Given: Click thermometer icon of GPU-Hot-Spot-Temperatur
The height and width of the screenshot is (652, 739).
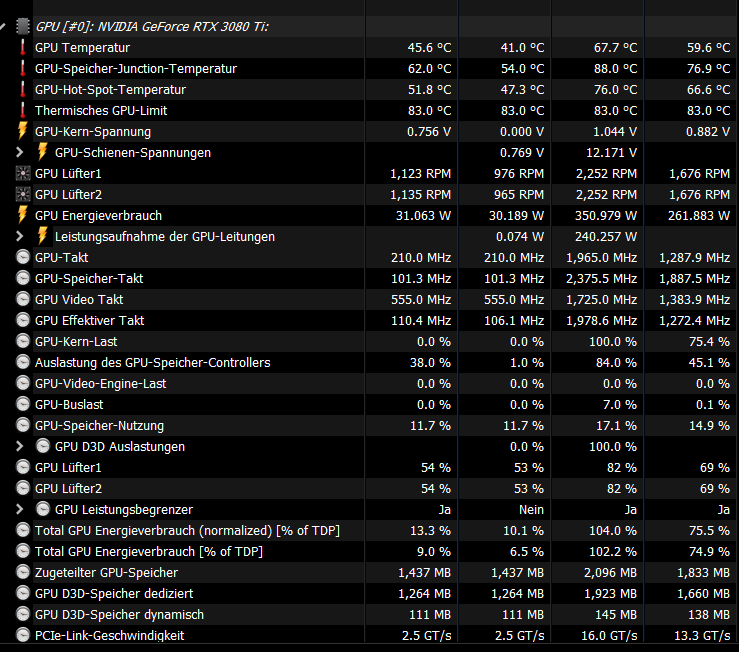Looking at the screenshot, I should pyautogui.click(x=23, y=89).
